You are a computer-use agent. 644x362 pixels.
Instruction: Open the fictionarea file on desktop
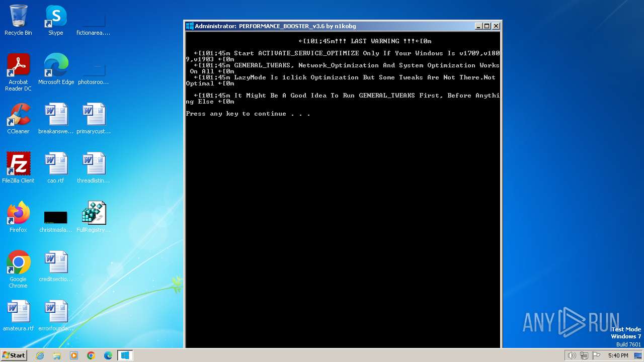pyautogui.click(x=94, y=21)
